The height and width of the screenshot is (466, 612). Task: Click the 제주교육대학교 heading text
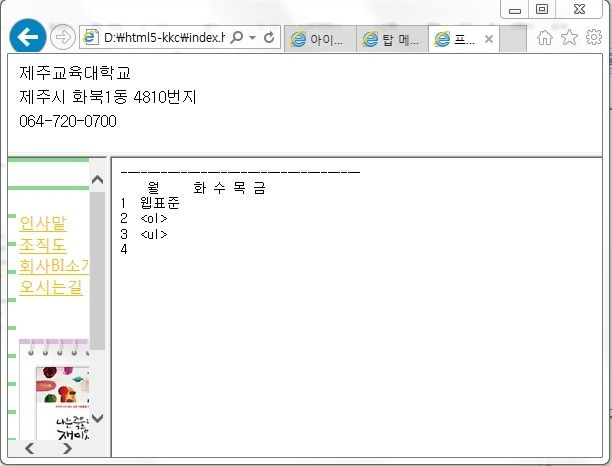[75, 73]
